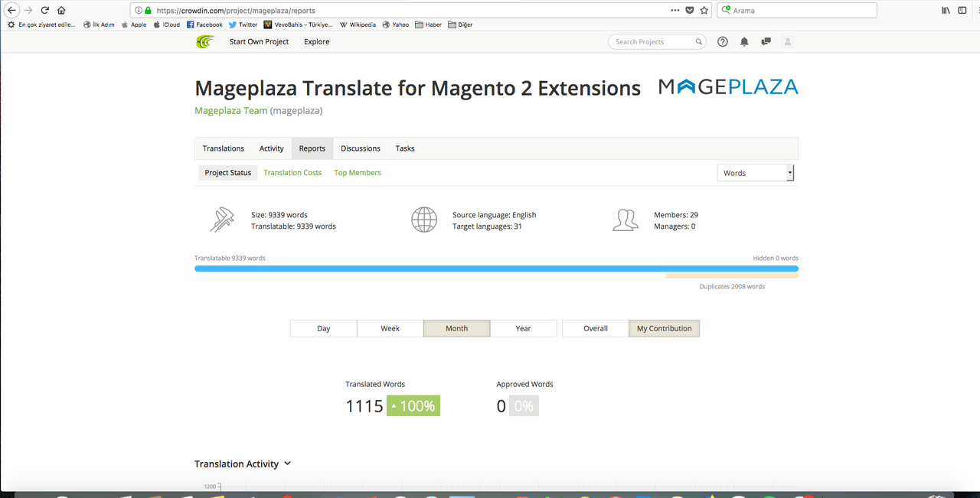Save page to Pocket icon
The image size is (980, 498).
(x=690, y=11)
